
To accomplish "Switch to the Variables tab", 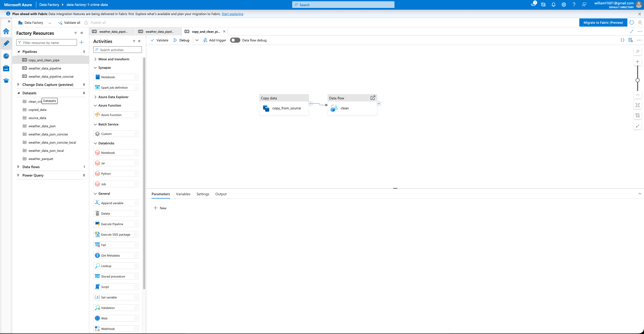I will [183, 194].
